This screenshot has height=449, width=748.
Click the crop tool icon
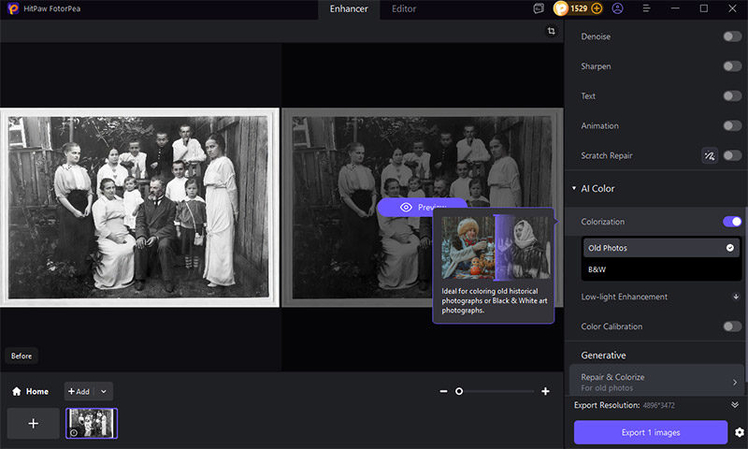pyautogui.click(x=551, y=32)
